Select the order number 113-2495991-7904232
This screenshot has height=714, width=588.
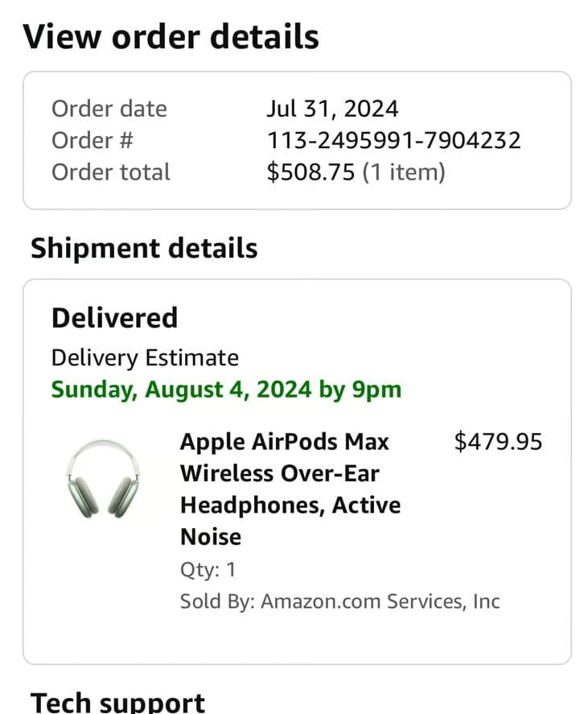(x=394, y=140)
